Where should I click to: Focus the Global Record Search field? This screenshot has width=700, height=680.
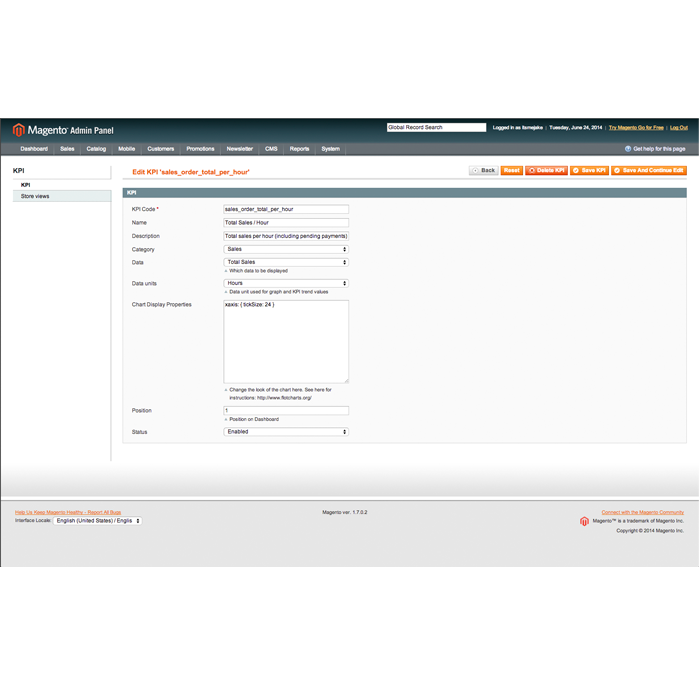pos(436,127)
